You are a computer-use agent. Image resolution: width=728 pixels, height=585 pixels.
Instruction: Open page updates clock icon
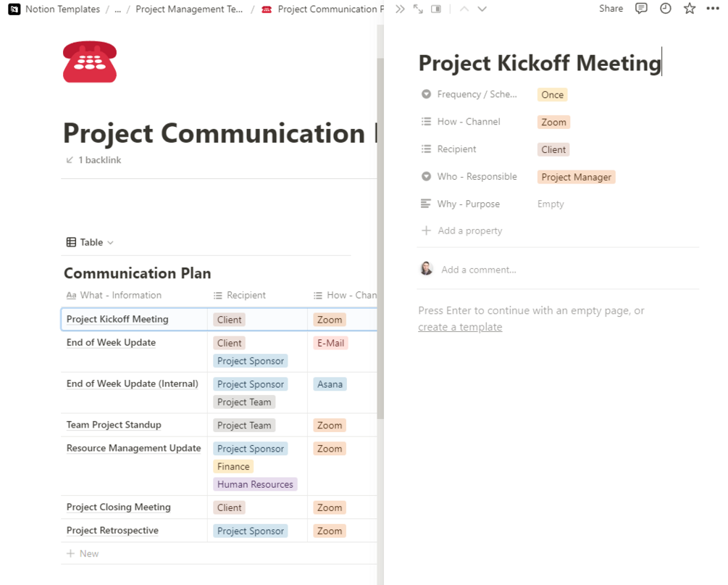tap(665, 9)
